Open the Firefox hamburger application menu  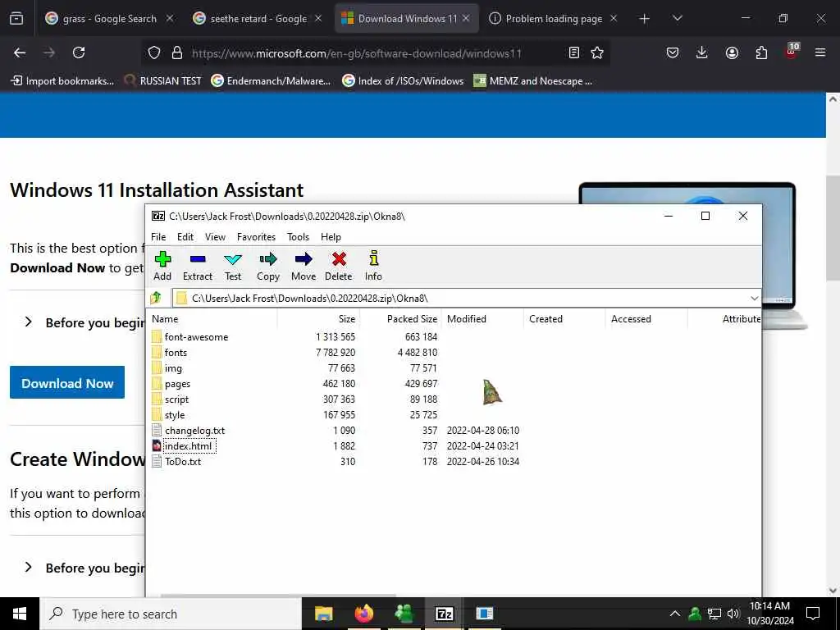pyautogui.click(x=820, y=52)
